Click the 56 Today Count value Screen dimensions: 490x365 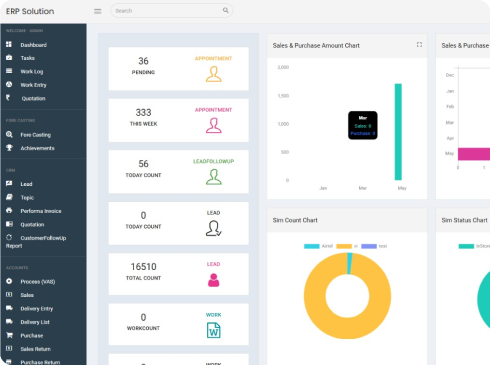[143, 164]
